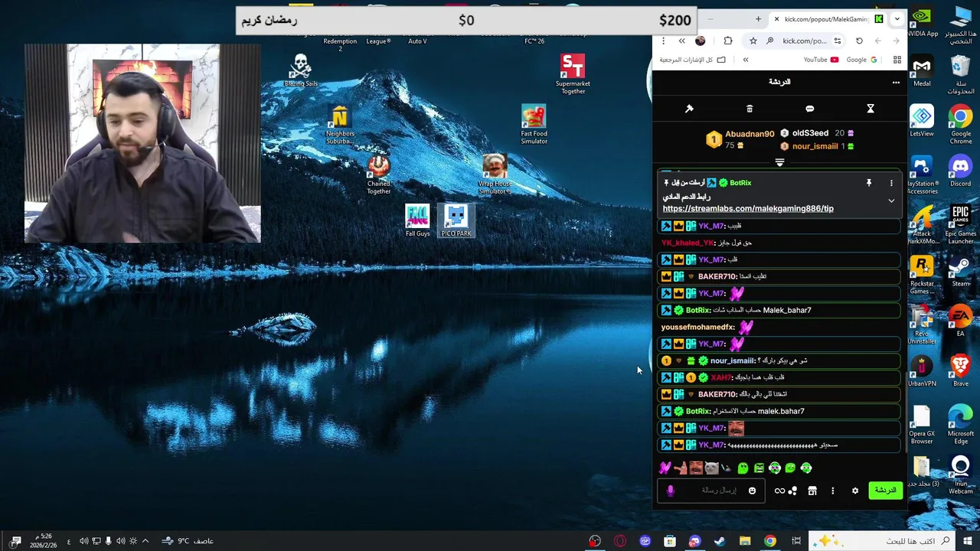The height and width of the screenshot is (551, 980).
Task: Open site info icon in address bar
Action: (x=838, y=41)
